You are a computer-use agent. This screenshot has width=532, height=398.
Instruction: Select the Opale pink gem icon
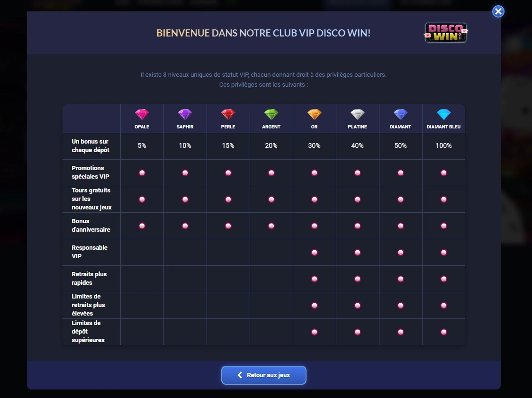pyautogui.click(x=142, y=114)
